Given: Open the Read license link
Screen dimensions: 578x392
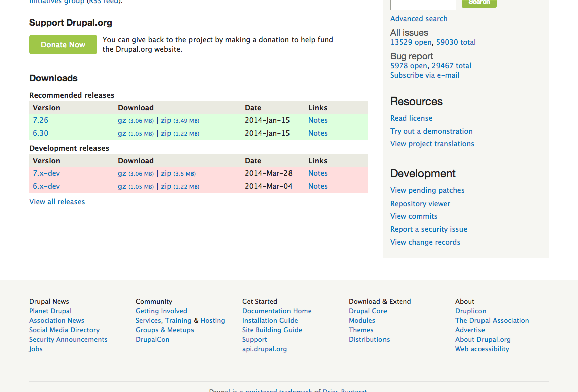Looking at the screenshot, I should coord(411,118).
